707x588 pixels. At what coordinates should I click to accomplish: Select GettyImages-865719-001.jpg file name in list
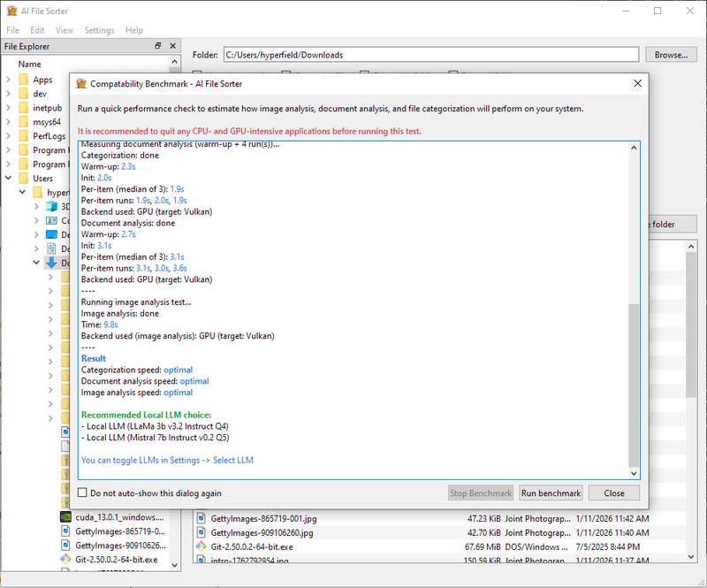point(263,518)
